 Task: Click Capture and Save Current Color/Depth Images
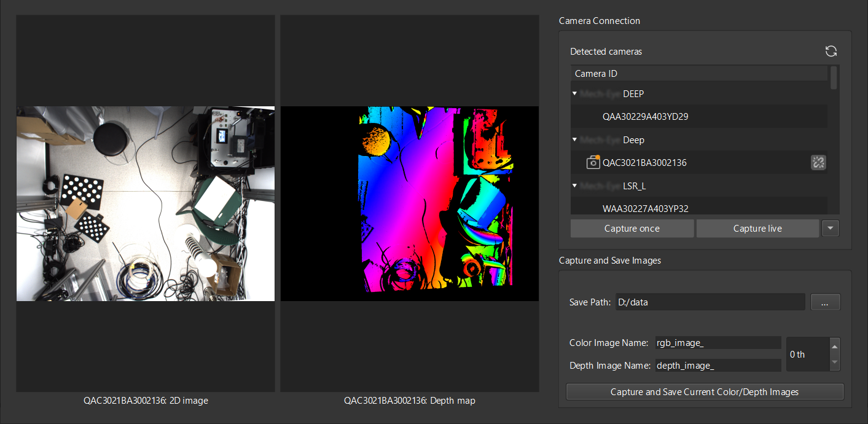pos(705,392)
